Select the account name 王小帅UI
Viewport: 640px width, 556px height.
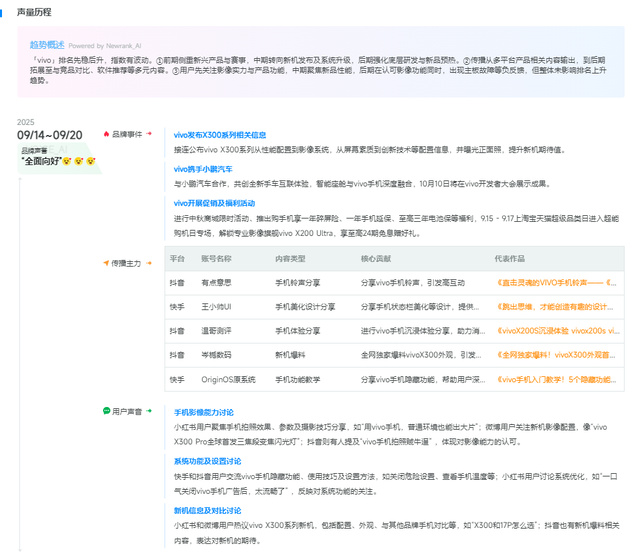point(216,307)
